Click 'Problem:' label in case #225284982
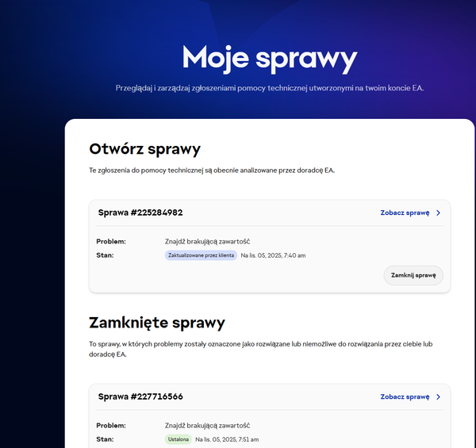This screenshot has height=448, width=476. click(111, 241)
